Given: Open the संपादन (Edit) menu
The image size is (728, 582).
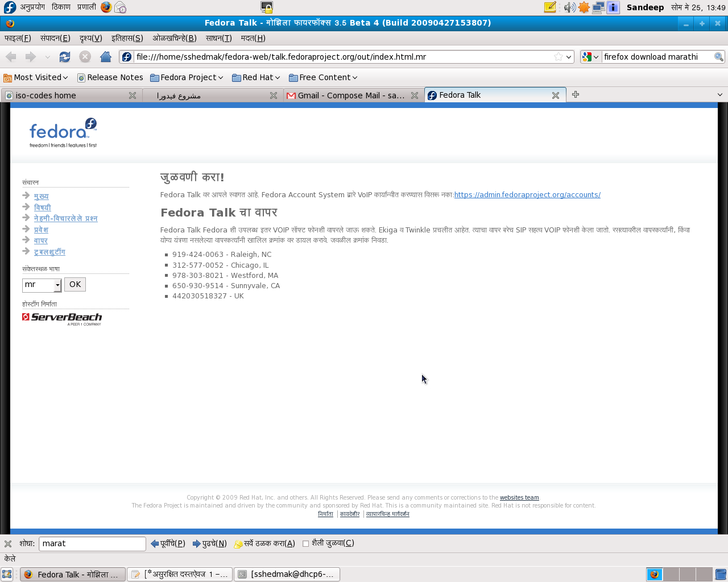Looking at the screenshot, I should (x=55, y=38).
